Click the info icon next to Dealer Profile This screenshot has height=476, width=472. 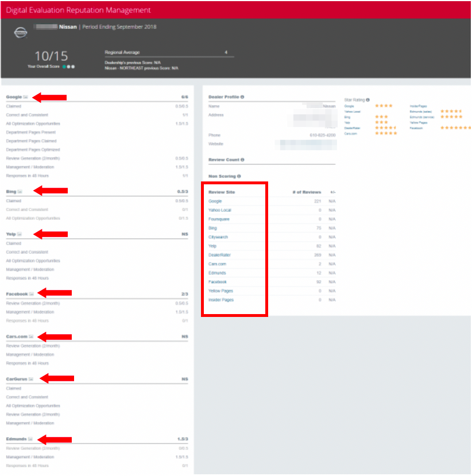[x=242, y=97]
